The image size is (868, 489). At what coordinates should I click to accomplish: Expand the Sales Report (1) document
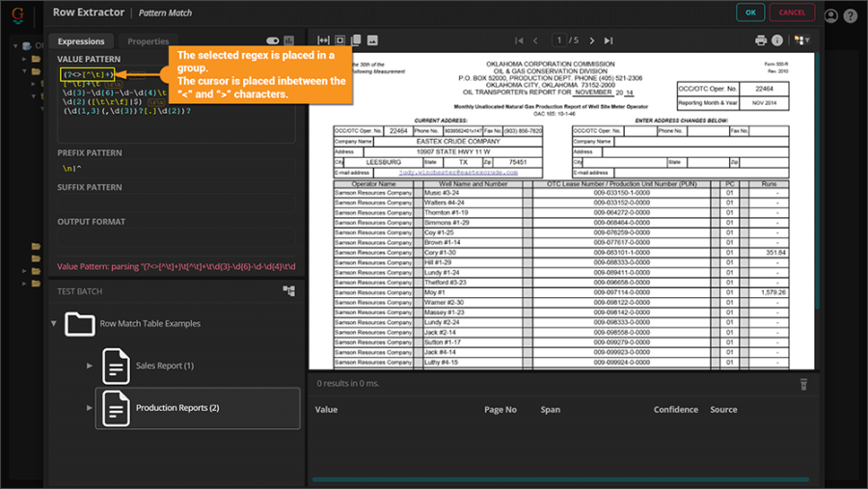click(x=90, y=366)
